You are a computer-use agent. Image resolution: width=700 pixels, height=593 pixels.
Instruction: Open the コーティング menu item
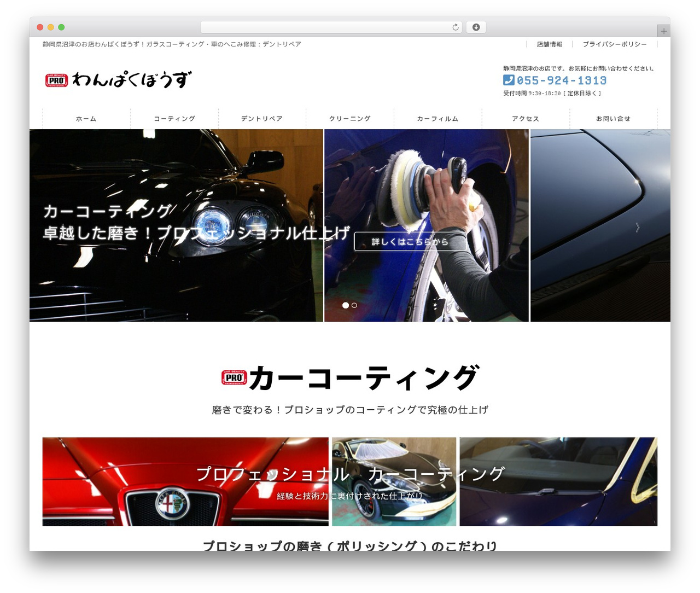pos(174,119)
